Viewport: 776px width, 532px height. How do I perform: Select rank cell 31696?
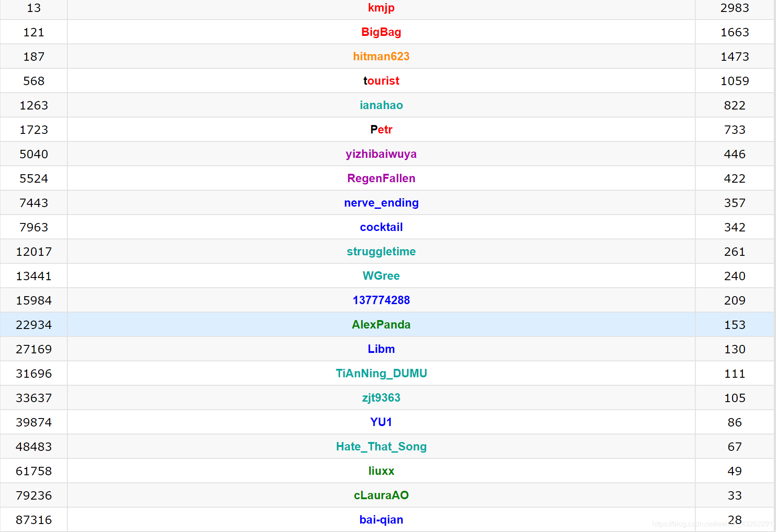point(34,373)
